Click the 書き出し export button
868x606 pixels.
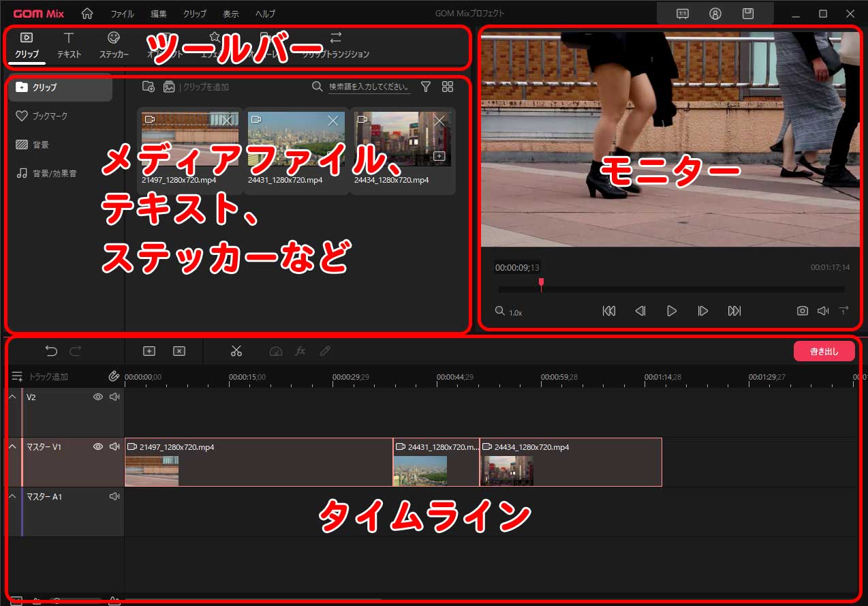point(824,350)
